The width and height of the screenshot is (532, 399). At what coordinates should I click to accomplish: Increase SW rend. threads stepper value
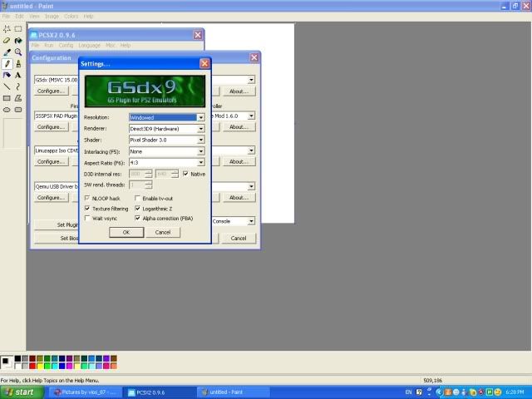tap(148, 183)
